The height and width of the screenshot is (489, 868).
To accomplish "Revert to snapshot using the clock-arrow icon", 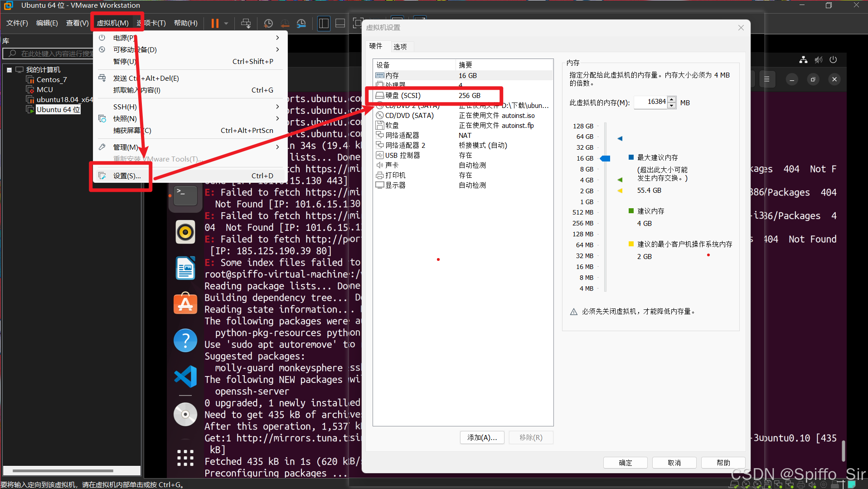I will [285, 23].
